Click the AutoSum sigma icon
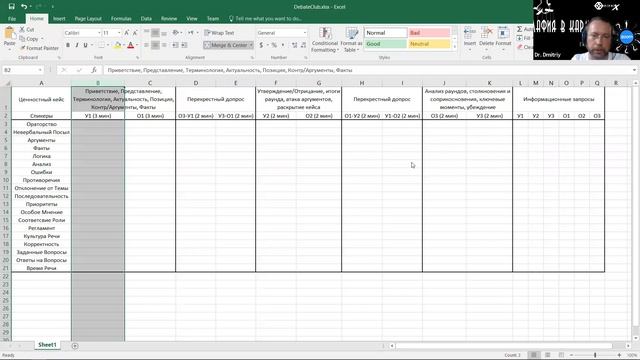 [x=520, y=29]
